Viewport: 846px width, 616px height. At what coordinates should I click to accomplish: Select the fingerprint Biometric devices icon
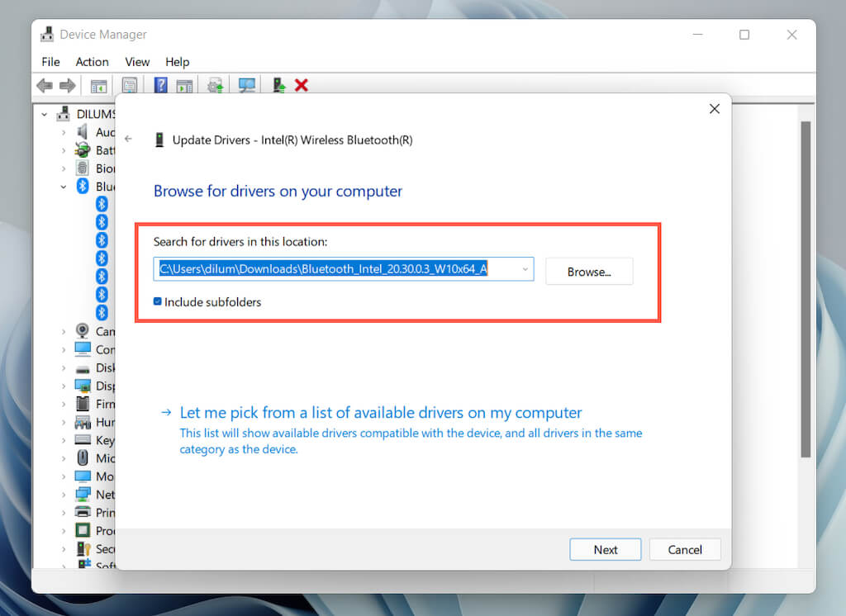click(83, 168)
